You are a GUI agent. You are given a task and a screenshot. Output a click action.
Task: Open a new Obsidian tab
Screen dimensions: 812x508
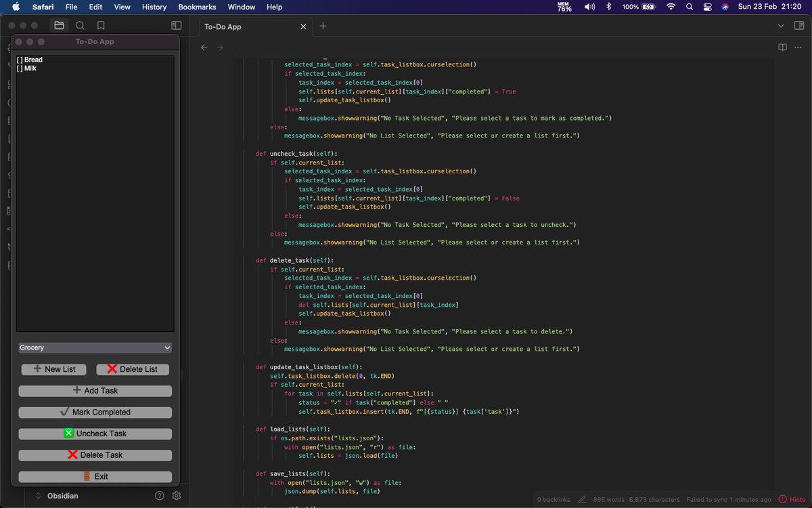tap(323, 26)
